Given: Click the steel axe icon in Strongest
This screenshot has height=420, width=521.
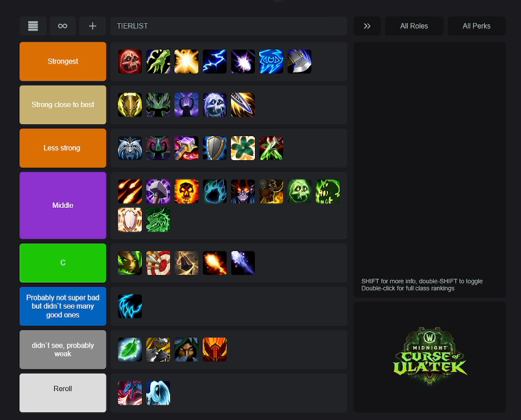Looking at the screenshot, I should [300, 61].
